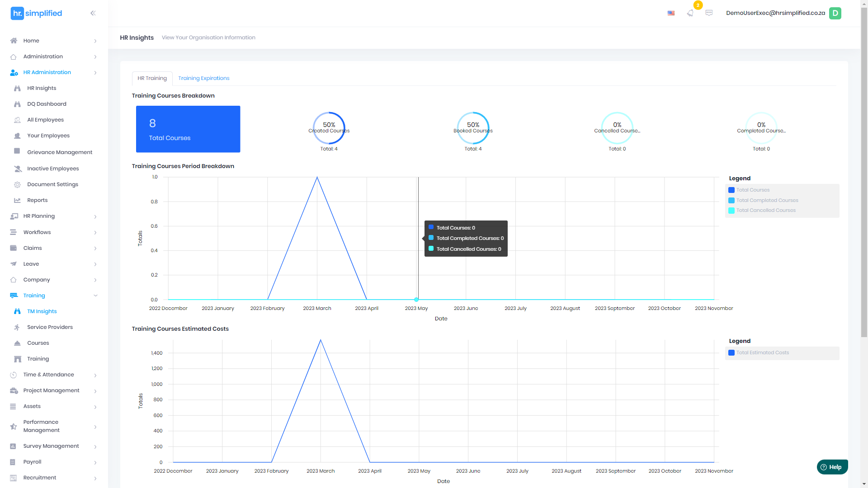Toggle Total Estimated Costs legend series
Image resolution: width=868 pixels, height=488 pixels.
point(762,352)
